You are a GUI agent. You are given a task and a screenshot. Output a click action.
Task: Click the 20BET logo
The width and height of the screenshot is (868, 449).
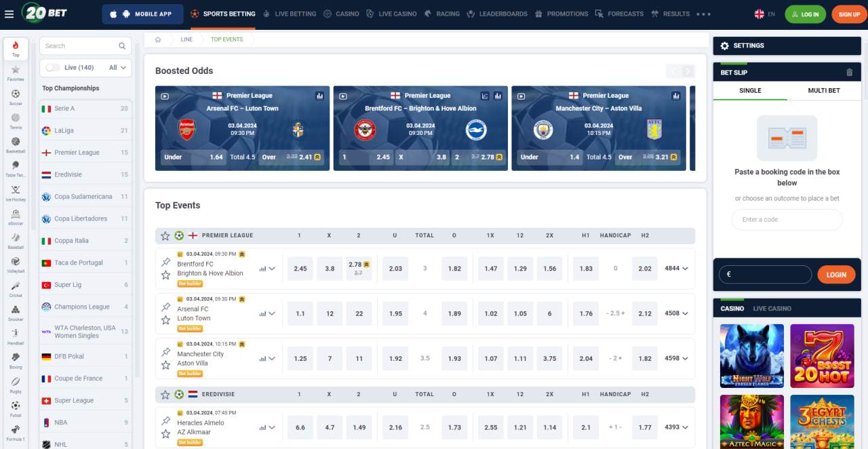[x=44, y=13]
